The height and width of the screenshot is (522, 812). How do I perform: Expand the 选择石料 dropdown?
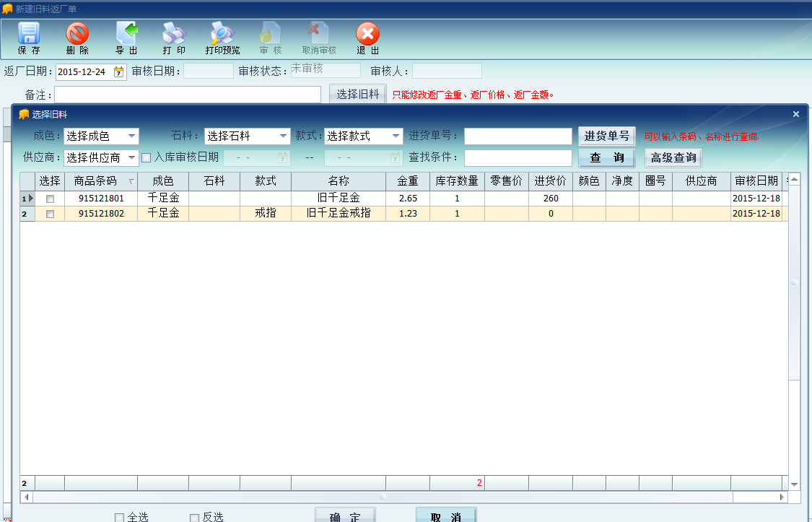[284, 136]
